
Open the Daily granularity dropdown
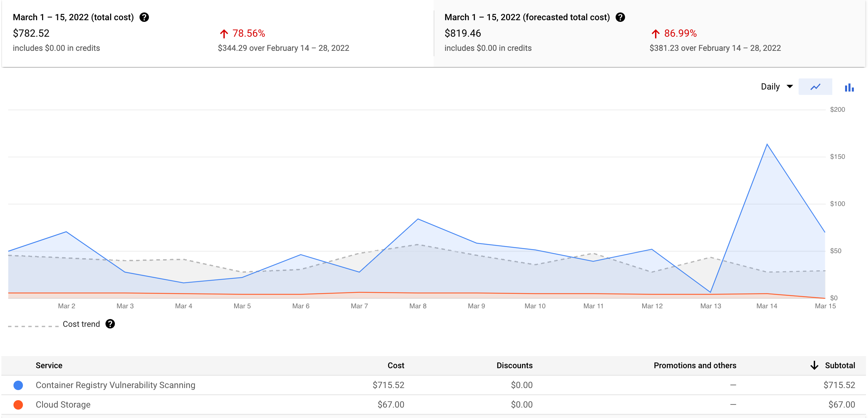[770, 87]
